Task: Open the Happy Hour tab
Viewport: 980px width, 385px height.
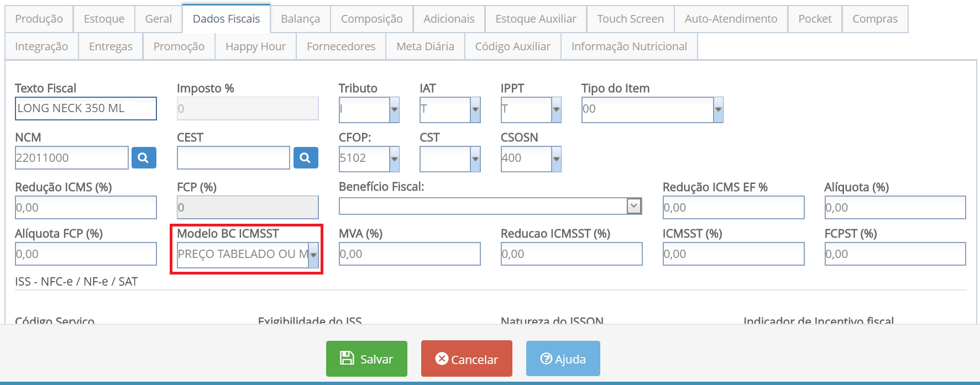Action: click(x=255, y=46)
